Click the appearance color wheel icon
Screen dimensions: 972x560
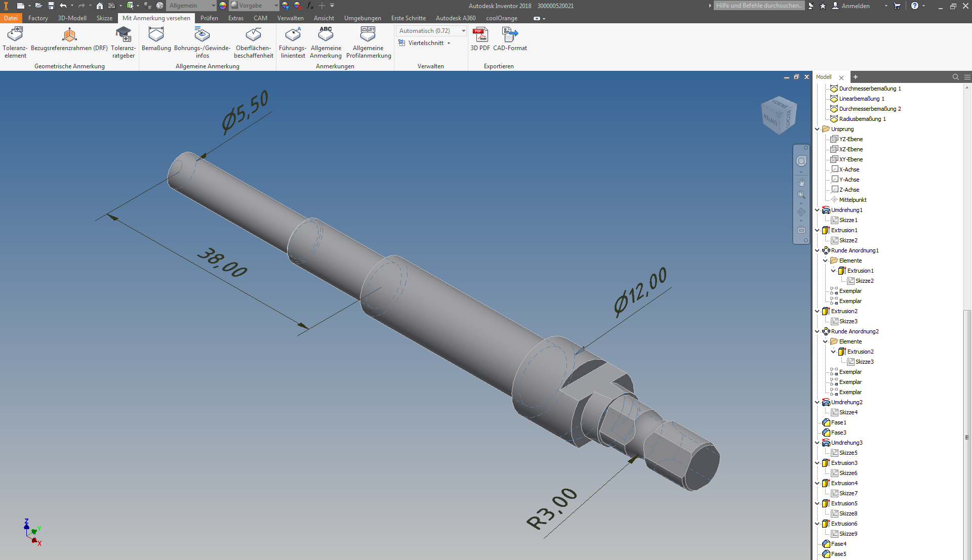click(x=223, y=6)
